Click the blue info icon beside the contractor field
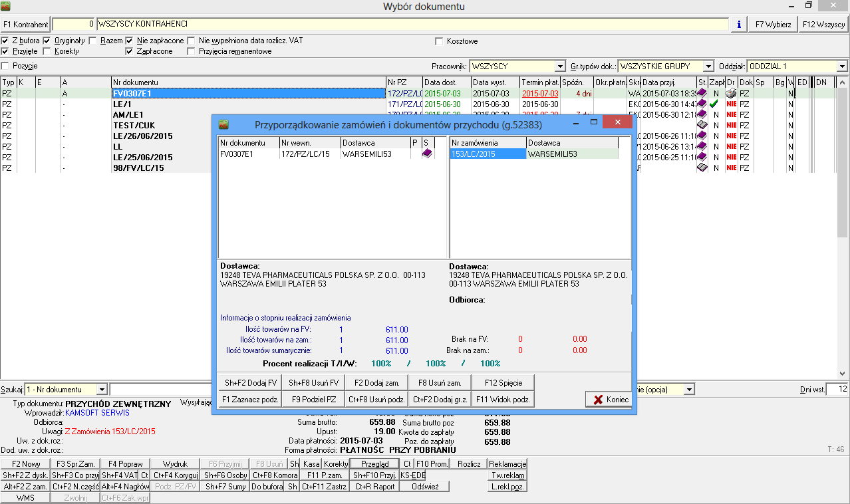Screen dimensions: 850x504 pos(738,25)
